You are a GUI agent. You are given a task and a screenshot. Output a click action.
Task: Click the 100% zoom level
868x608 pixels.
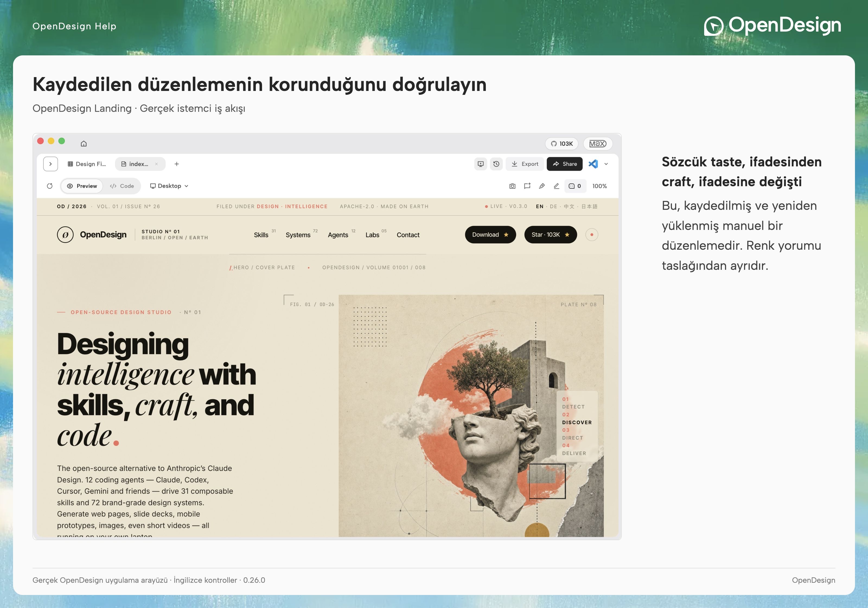tap(599, 186)
